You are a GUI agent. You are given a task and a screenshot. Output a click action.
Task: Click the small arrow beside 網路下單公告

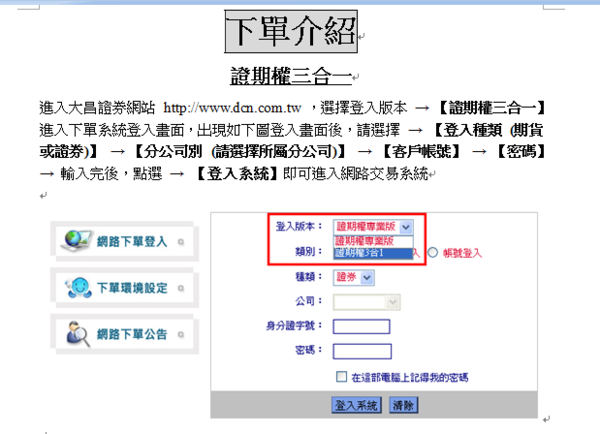[180, 334]
